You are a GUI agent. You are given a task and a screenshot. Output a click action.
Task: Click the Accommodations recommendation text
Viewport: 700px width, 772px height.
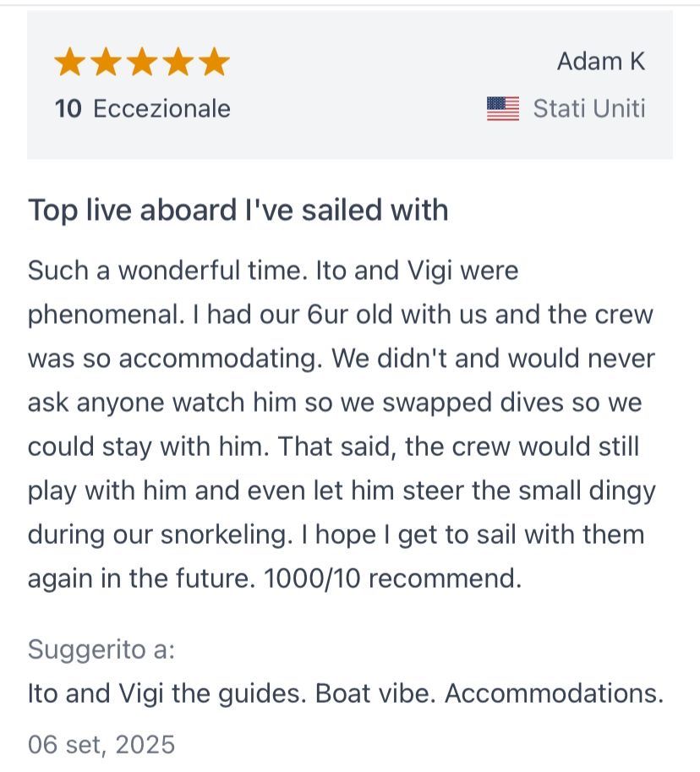555,693
